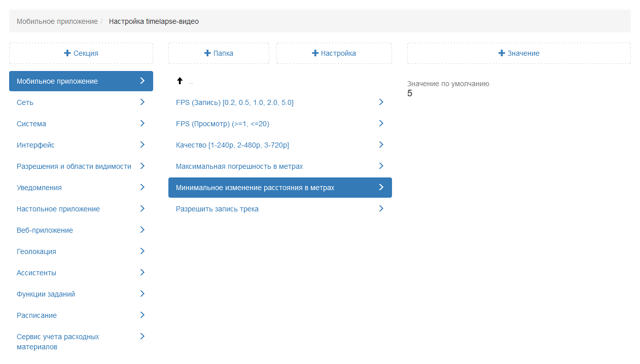Open the Расписание section

pos(37,315)
